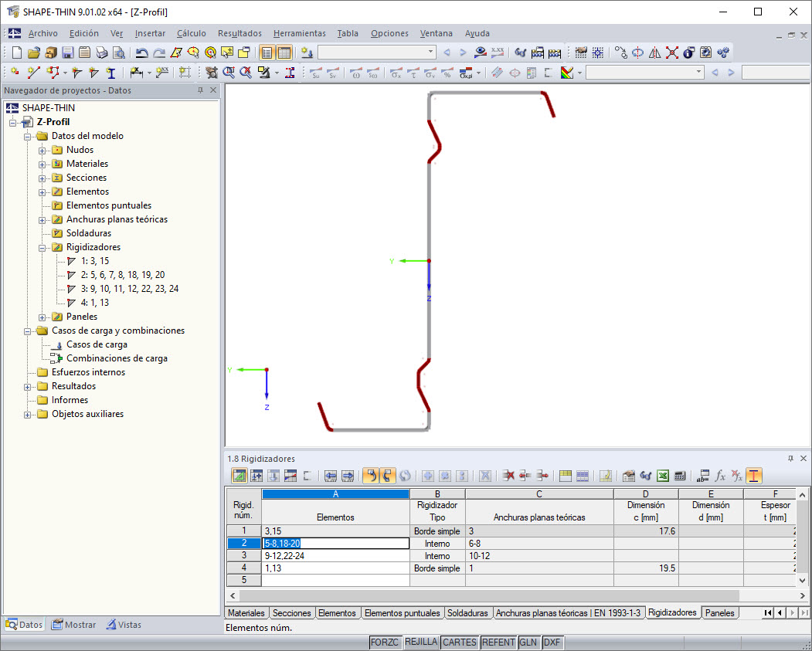812x651 pixels.
Task: Open the Cálculo menu
Action: (191, 33)
